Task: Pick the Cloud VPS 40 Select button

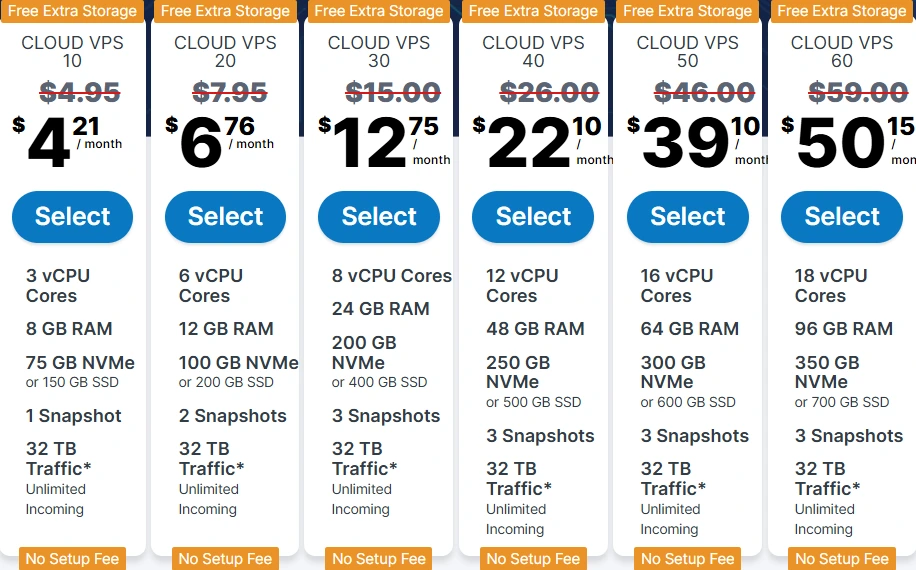Action: click(533, 217)
